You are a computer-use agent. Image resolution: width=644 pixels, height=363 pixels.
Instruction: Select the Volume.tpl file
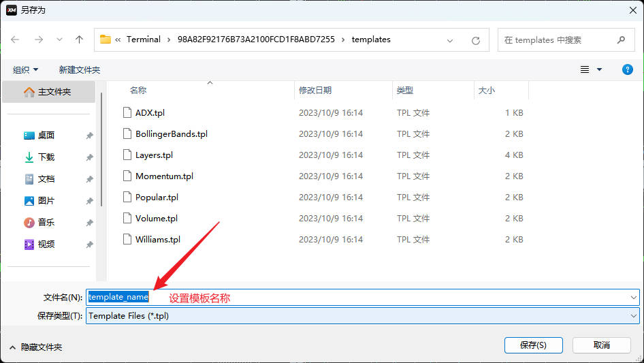click(157, 219)
